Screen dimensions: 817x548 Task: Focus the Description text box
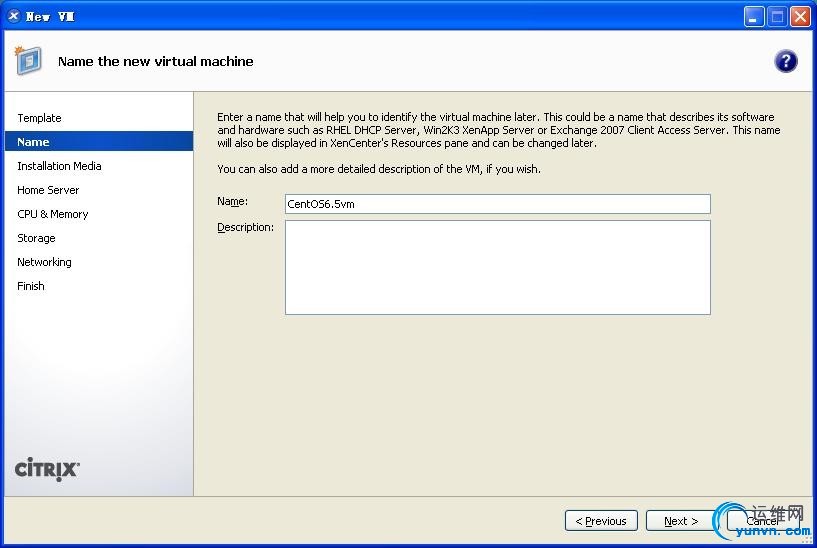click(x=497, y=267)
